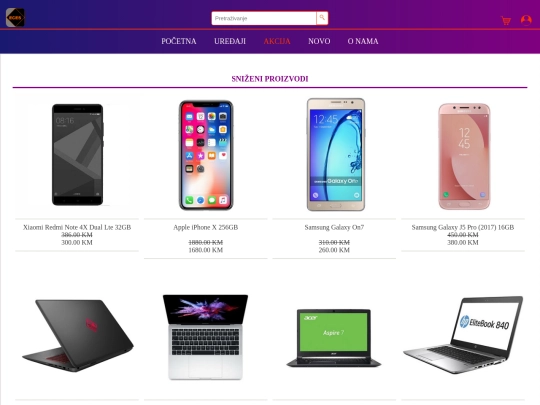Image resolution: width=540 pixels, height=405 pixels.
Task: Focus the Pretraživanje search field
Action: tap(264, 18)
